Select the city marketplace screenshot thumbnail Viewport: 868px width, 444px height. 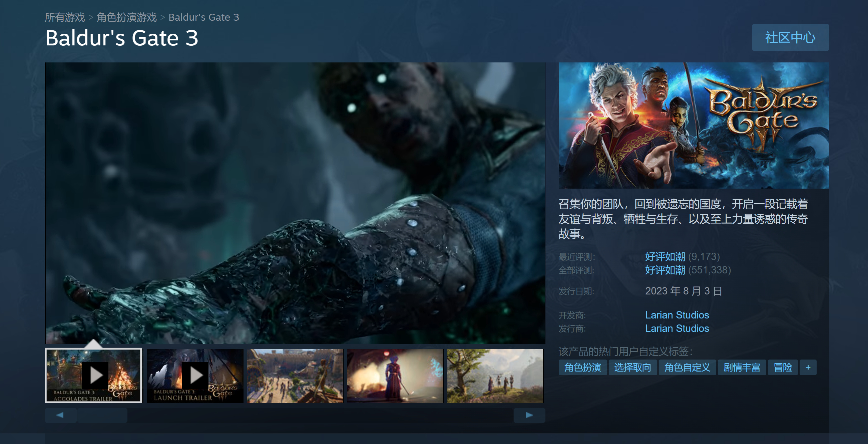pyautogui.click(x=295, y=376)
